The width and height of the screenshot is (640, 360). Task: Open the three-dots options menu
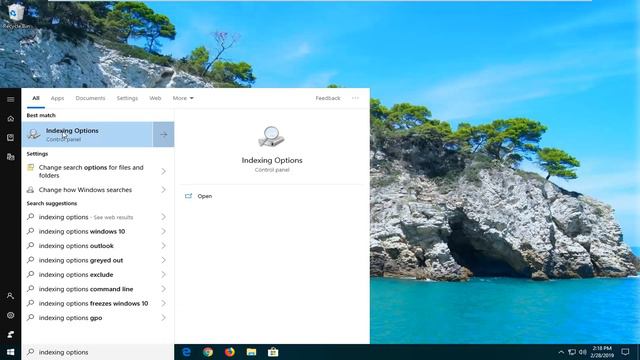point(356,98)
